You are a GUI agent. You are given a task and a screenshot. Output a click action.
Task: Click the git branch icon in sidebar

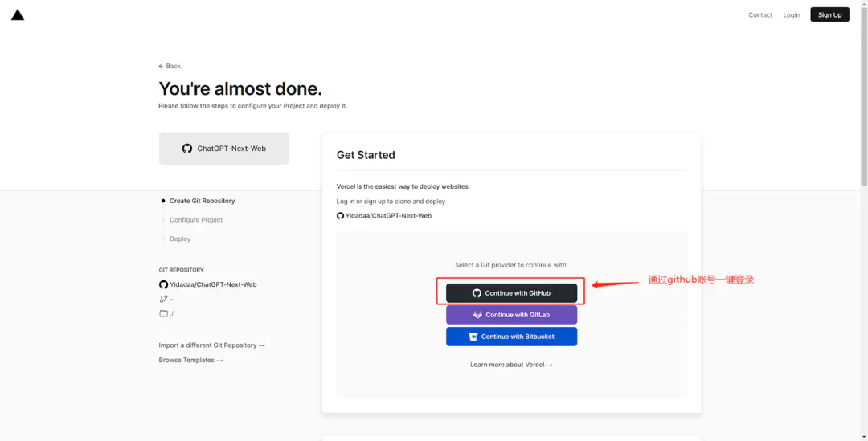(163, 299)
